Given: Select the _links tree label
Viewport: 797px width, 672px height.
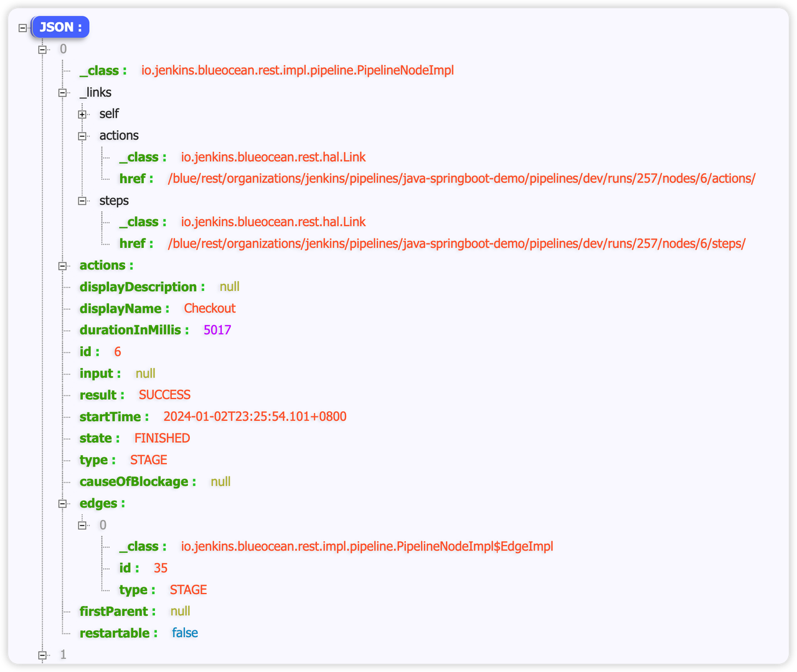Looking at the screenshot, I should click(x=95, y=92).
